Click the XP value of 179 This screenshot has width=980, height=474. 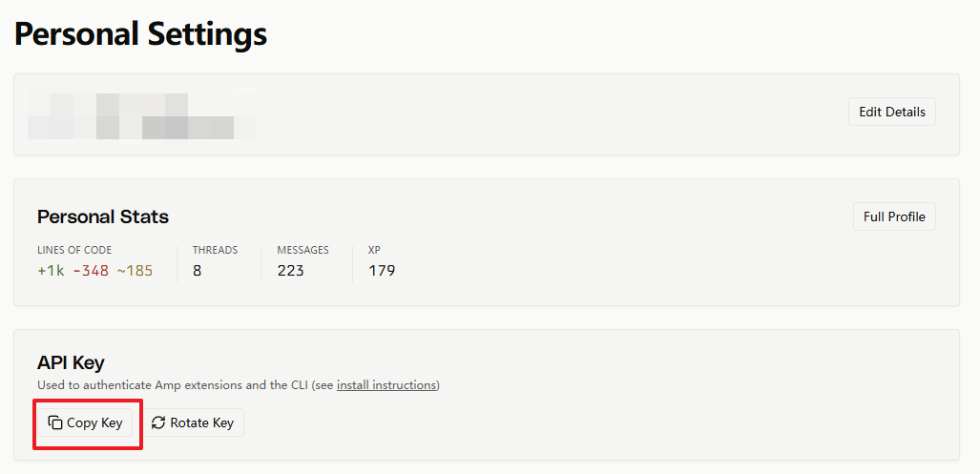[382, 271]
